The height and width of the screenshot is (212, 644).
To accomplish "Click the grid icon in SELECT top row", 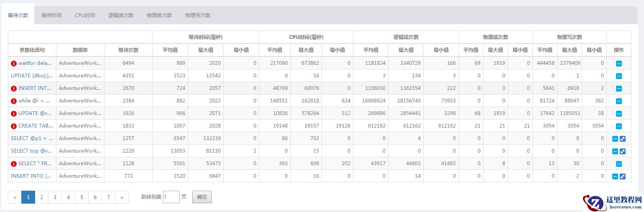I will point(623,151).
